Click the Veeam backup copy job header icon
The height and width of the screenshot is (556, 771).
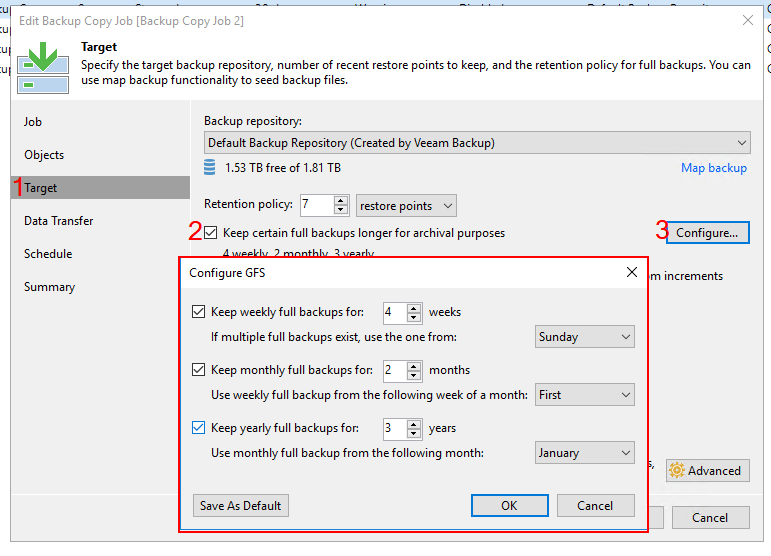(43, 66)
